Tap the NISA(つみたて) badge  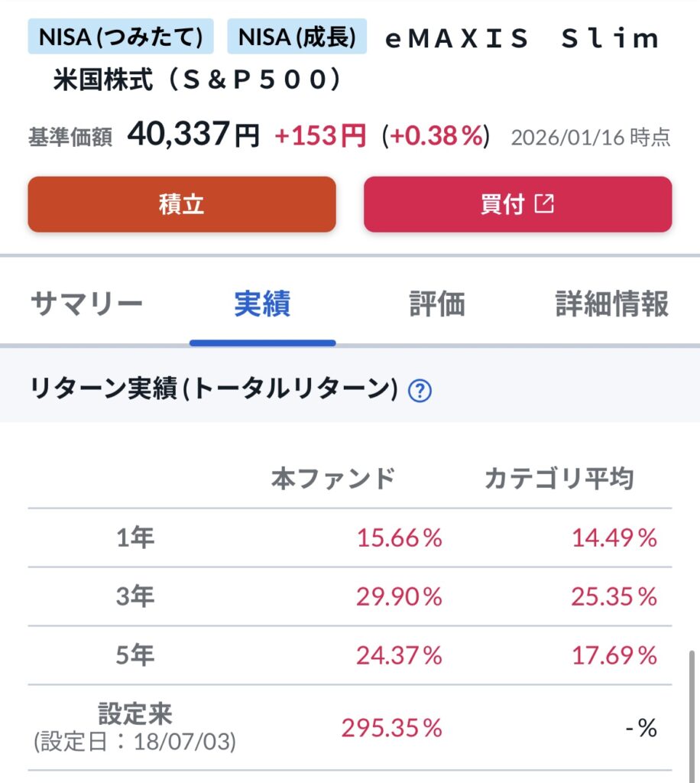point(121,36)
